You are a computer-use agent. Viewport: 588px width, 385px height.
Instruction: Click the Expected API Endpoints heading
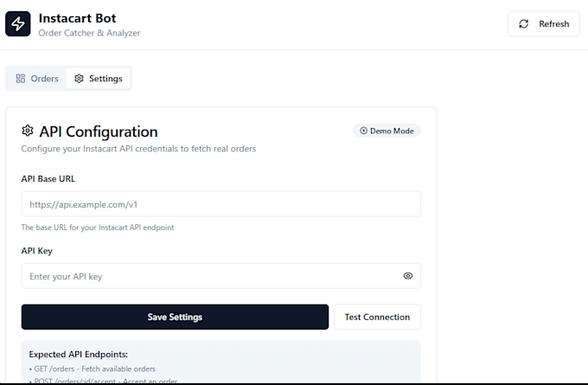[79, 354]
